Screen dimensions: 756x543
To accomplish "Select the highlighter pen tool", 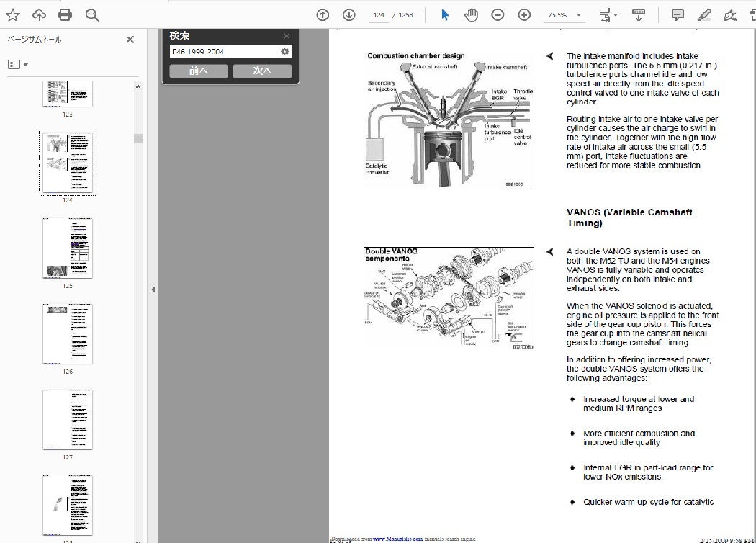I will 703,15.
